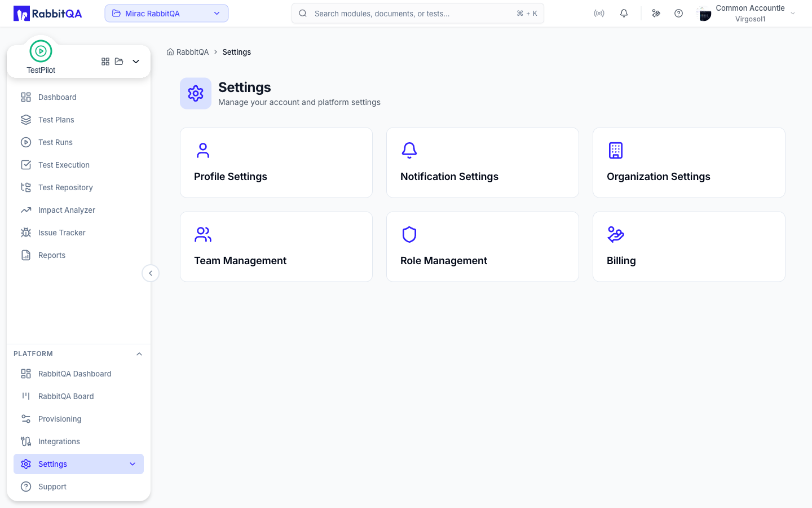This screenshot has width=812, height=508.
Task: Click the Test Execution checkbox icon
Action: point(26,165)
